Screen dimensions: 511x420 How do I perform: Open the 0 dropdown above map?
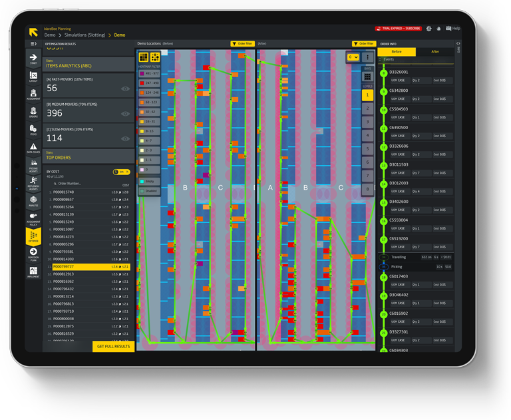pyautogui.click(x=353, y=57)
